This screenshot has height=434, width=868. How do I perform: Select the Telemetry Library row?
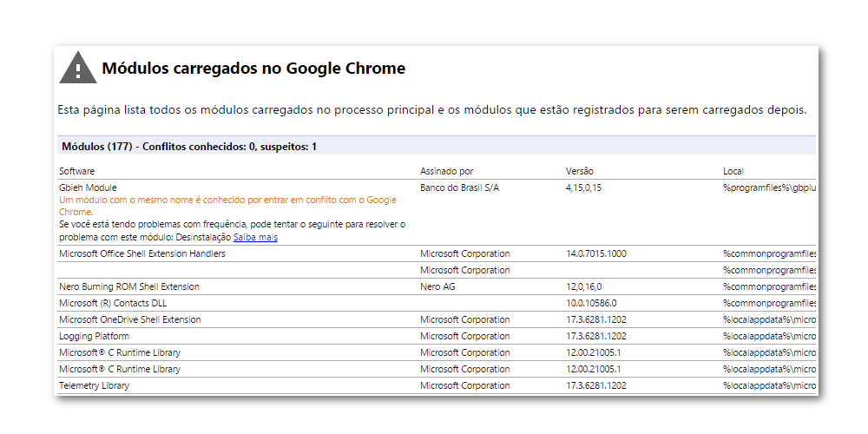click(94, 385)
